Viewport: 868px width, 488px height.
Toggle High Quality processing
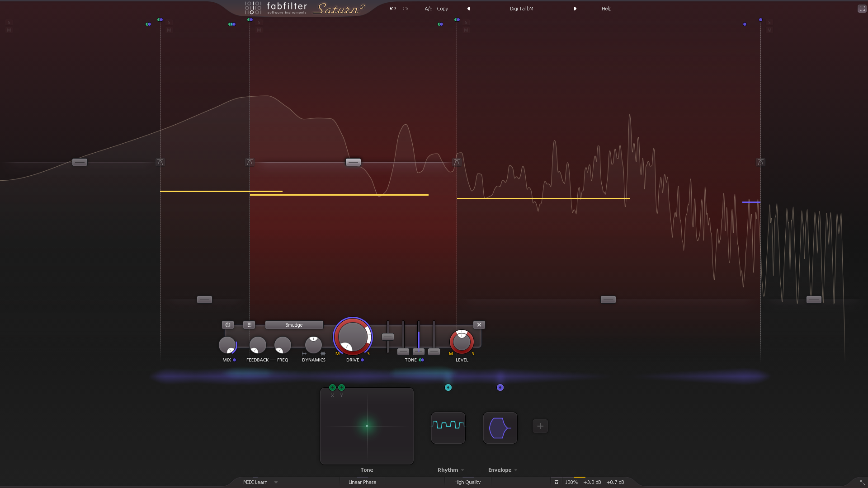point(467,482)
